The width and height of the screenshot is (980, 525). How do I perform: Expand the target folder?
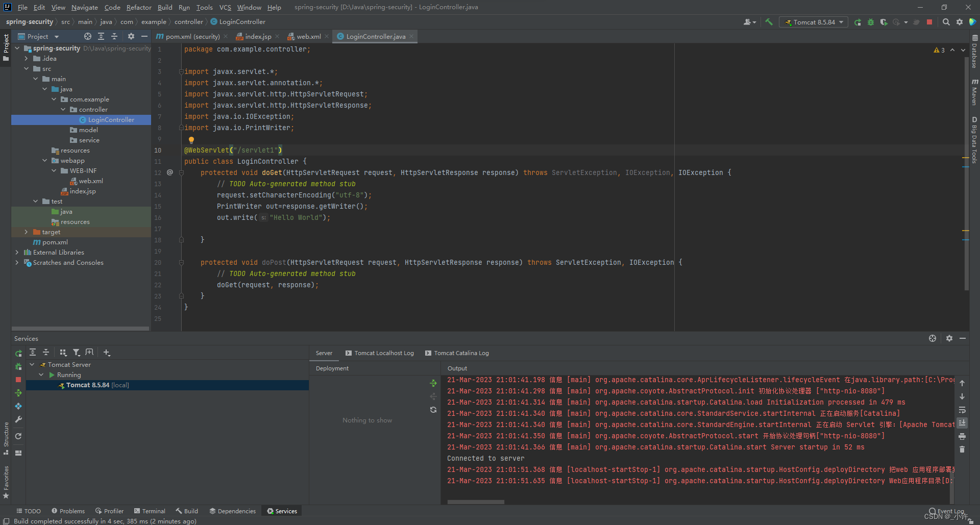pos(27,232)
